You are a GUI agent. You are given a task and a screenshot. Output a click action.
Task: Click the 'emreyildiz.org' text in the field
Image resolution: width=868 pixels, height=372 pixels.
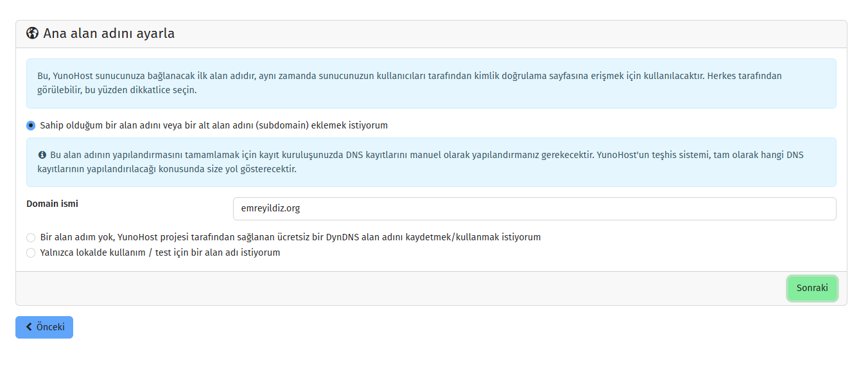point(270,209)
